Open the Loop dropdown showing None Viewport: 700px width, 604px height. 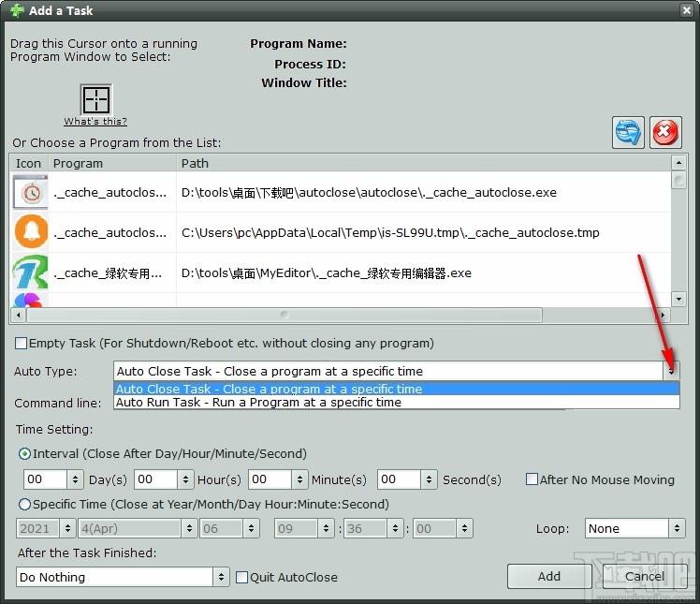click(634, 528)
